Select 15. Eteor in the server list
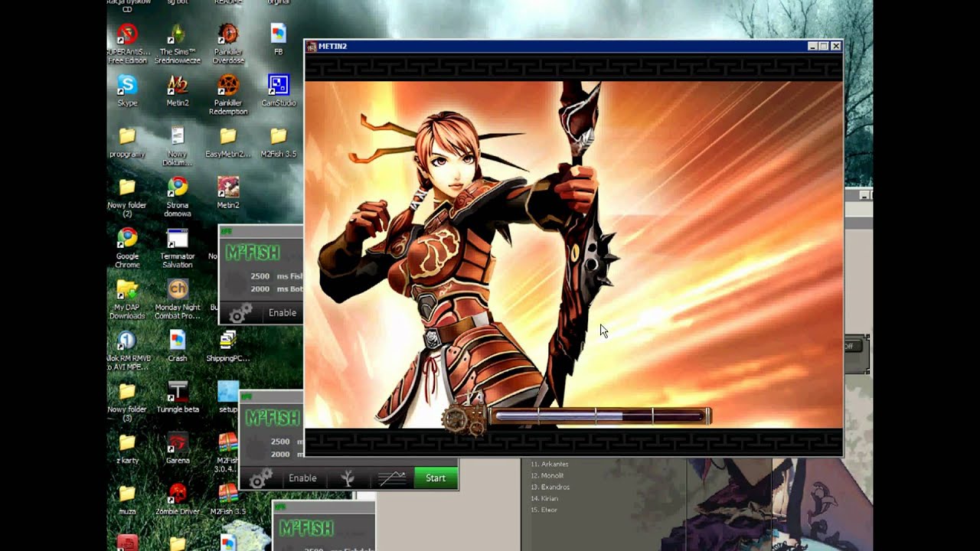This screenshot has height=551, width=980. click(544, 510)
